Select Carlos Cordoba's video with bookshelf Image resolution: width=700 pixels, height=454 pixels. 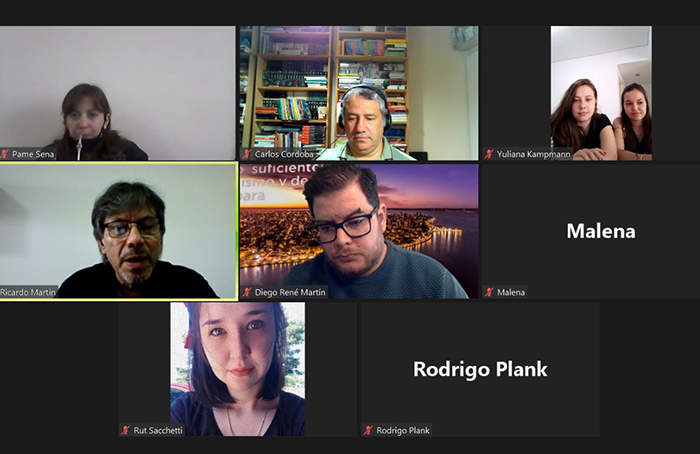click(x=359, y=93)
